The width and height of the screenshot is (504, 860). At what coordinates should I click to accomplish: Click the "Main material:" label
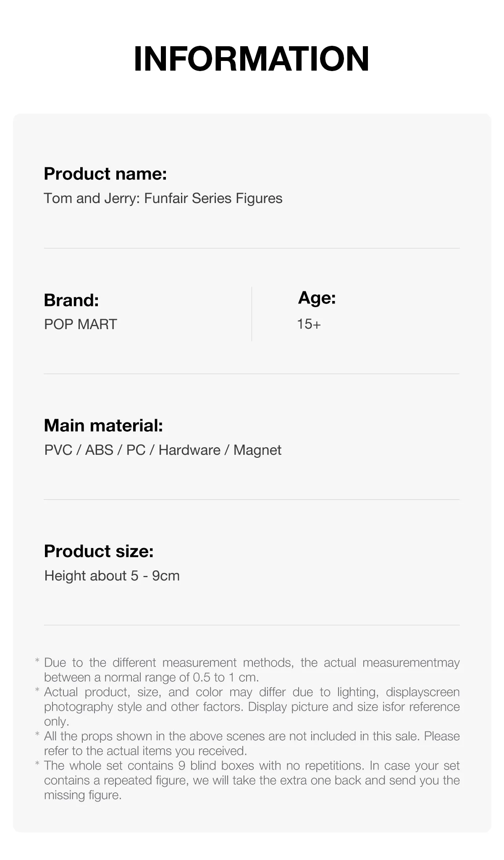tap(103, 425)
